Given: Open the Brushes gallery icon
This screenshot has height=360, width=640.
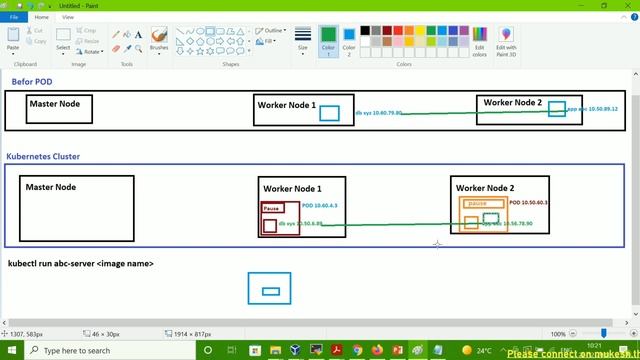Looking at the screenshot, I should tap(159, 36).
